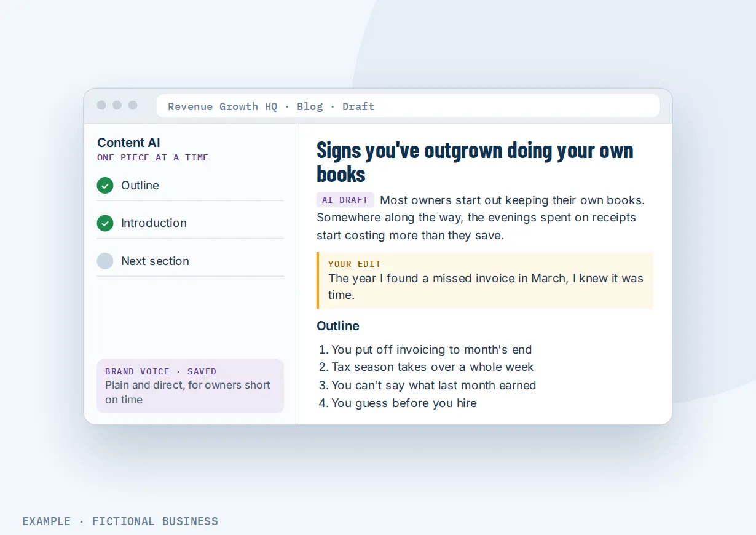Click the AI DRAFT badge

(345, 200)
